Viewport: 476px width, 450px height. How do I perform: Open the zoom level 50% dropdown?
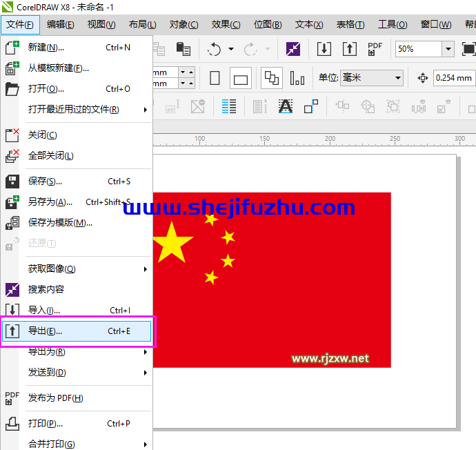pyautogui.click(x=448, y=49)
